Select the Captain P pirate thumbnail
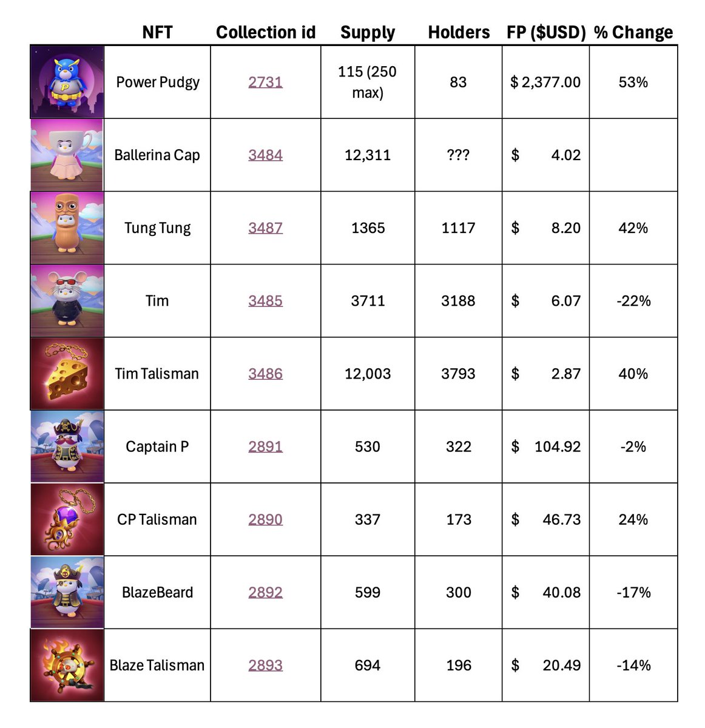Image resolution: width=705 pixels, height=728 pixels. (x=67, y=447)
